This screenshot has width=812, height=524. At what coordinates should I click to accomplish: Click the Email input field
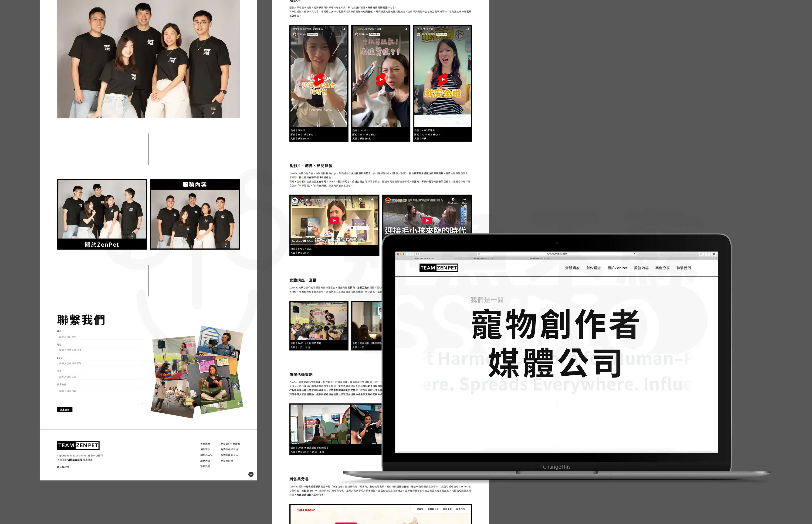point(100,363)
